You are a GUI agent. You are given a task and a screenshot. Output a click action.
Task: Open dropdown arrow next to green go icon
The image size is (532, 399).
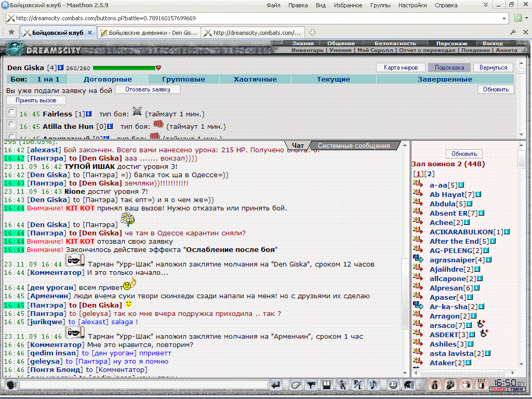click(x=527, y=18)
